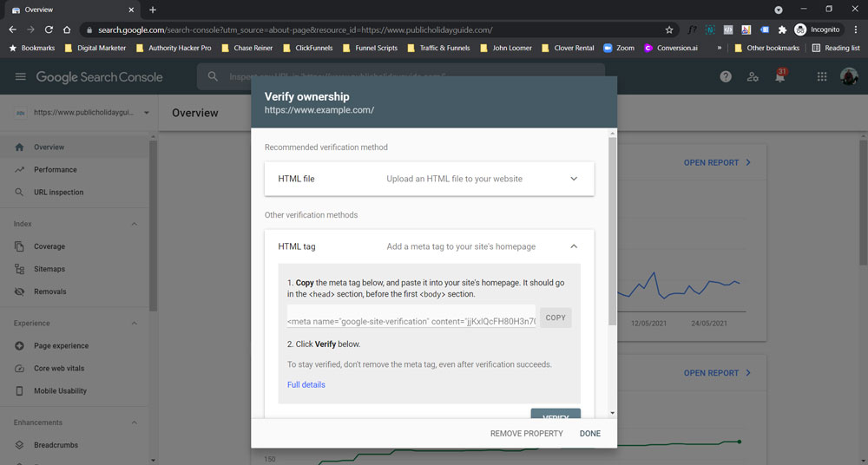
Task: Reload the current page
Action: (x=49, y=29)
